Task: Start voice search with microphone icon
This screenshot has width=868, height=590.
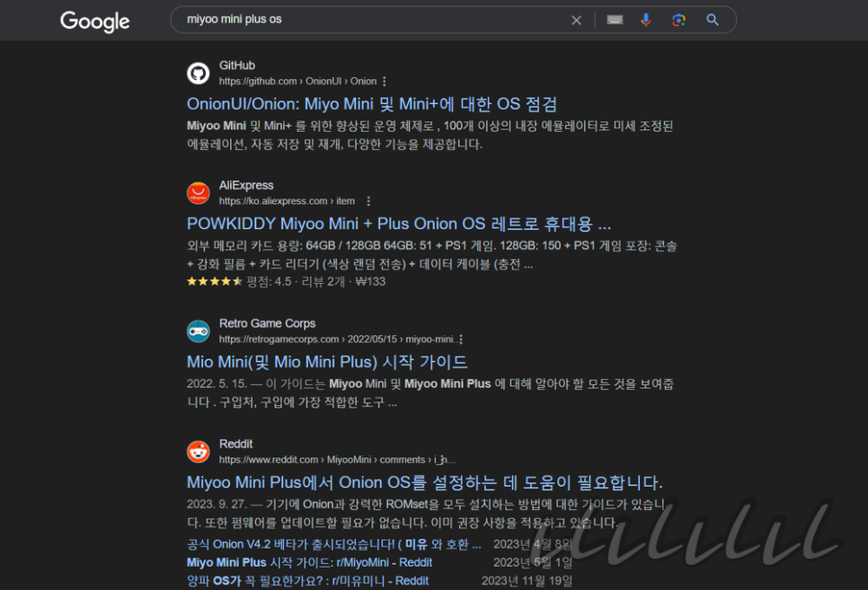Action: click(x=646, y=20)
